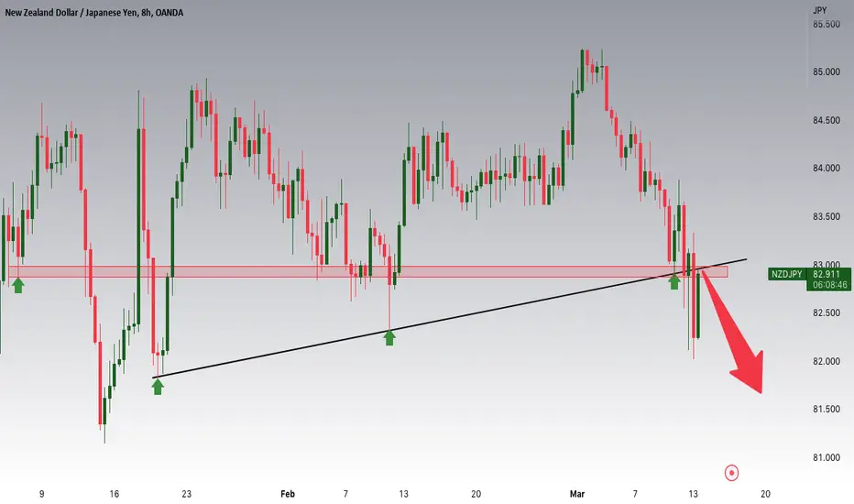Click the JPY currency label on the price axis
Viewport: 854px width, 504px height.
[820, 10]
